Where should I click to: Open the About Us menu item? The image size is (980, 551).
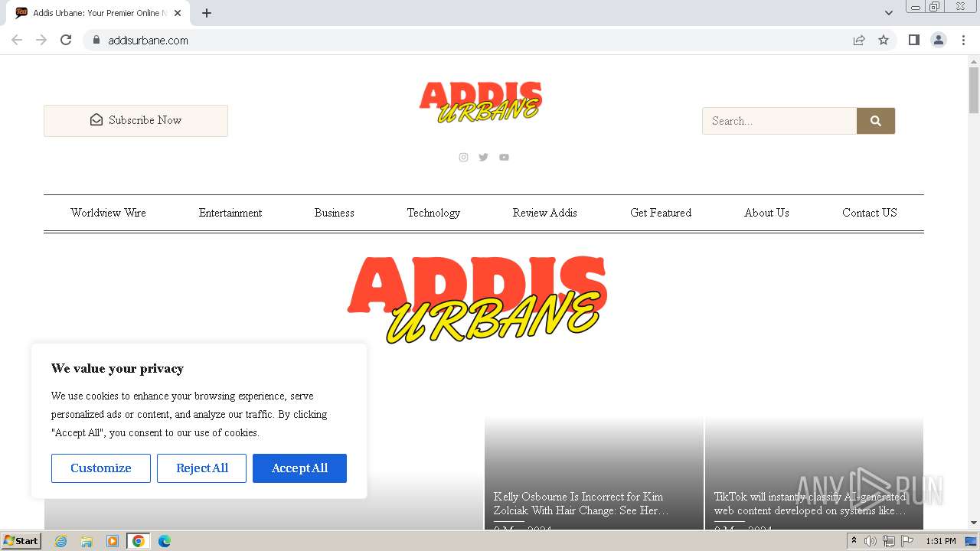click(x=766, y=213)
